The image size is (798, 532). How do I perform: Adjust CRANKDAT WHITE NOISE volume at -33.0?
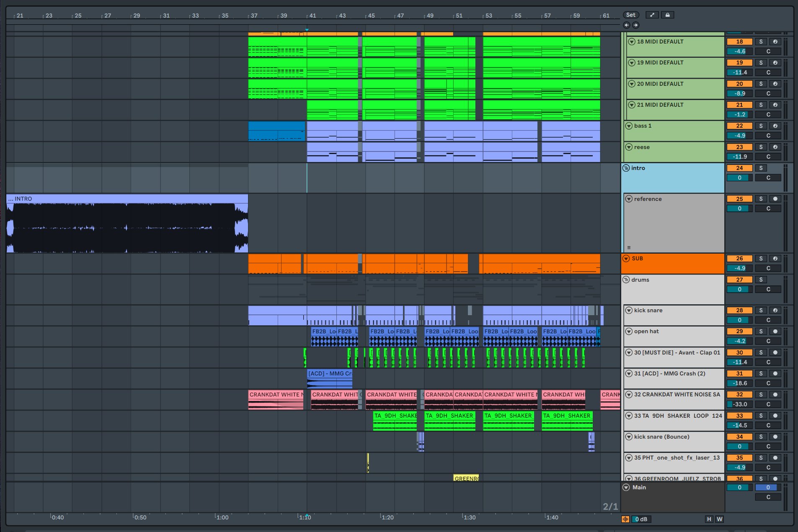coord(739,404)
